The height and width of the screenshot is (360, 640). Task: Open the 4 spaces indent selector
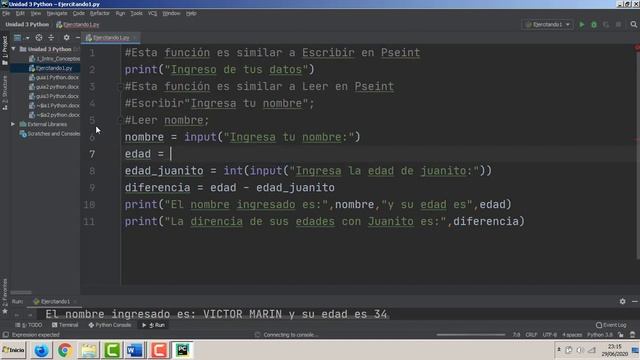572,335
